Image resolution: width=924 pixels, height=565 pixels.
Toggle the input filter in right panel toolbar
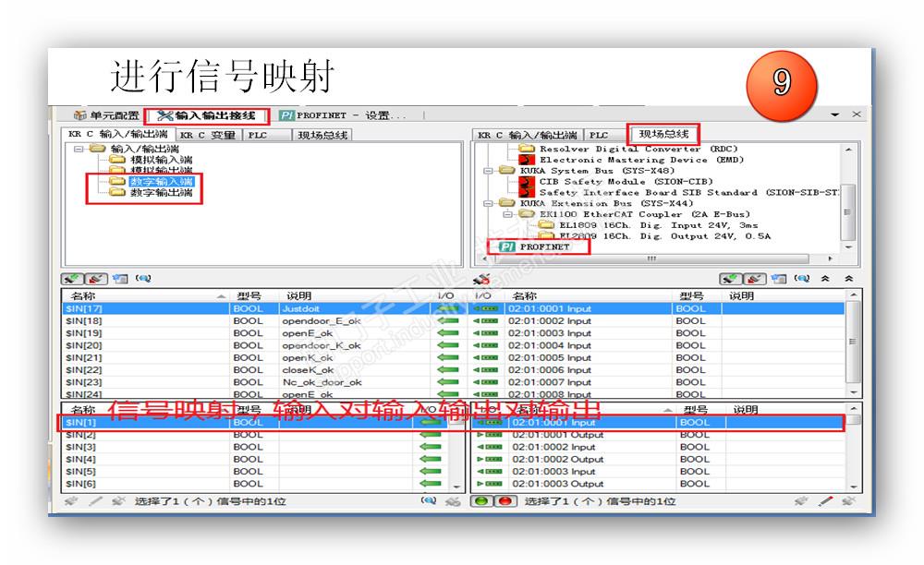730,279
